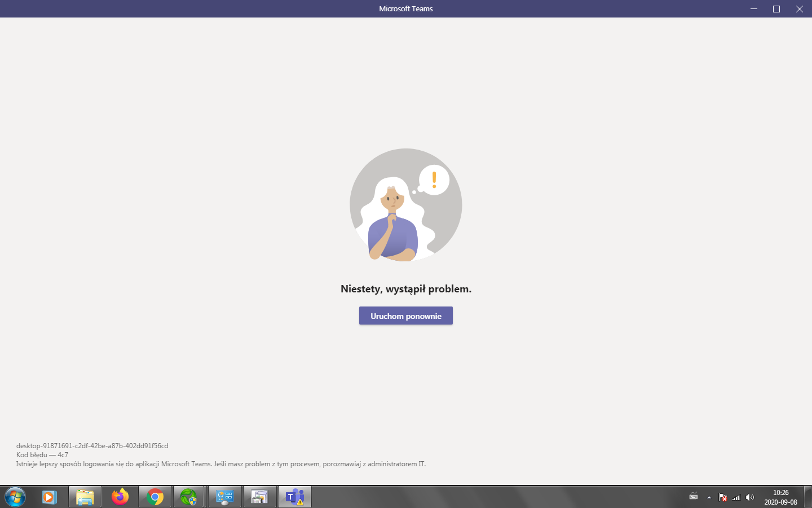Open the Control Panel taskbar icon
812x508 pixels.
tap(225, 497)
